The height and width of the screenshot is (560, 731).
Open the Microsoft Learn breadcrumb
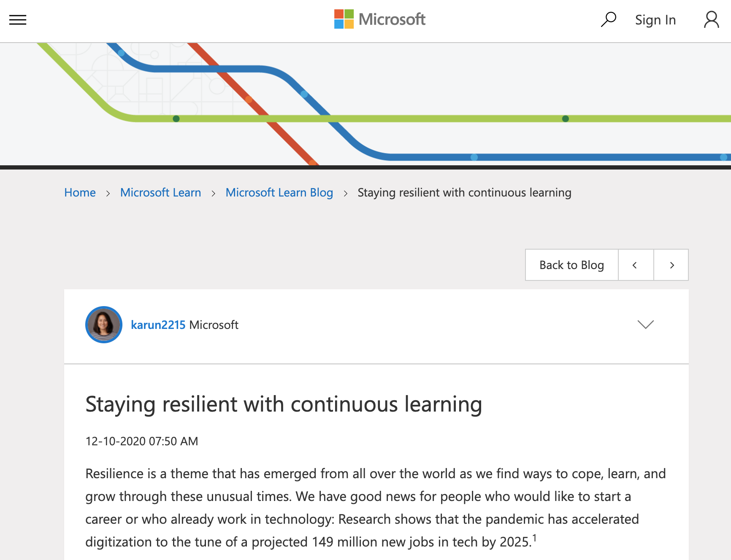[160, 193]
